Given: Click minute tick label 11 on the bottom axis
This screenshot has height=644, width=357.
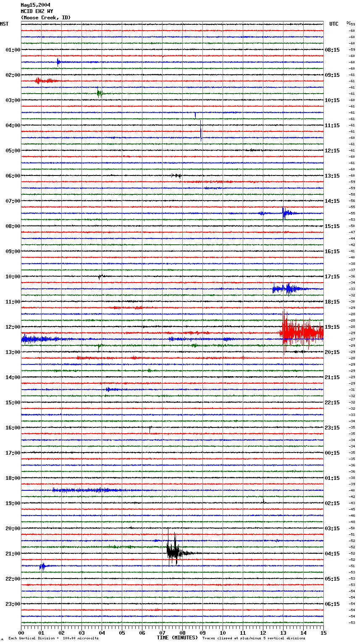Looking at the screenshot, I should click(x=243, y=633).
